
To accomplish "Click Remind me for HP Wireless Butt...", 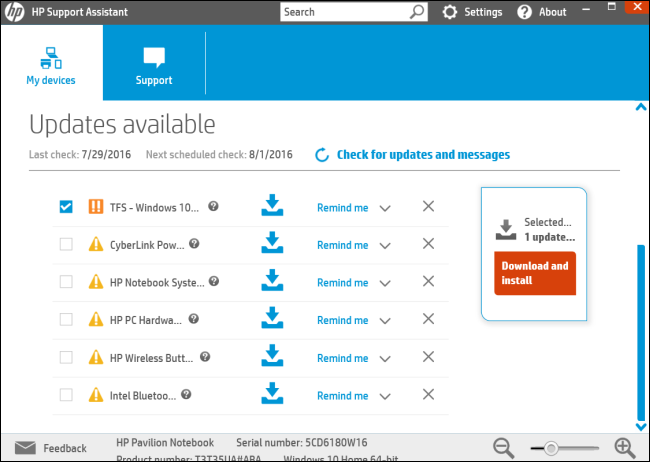I will tap(342, 358).
